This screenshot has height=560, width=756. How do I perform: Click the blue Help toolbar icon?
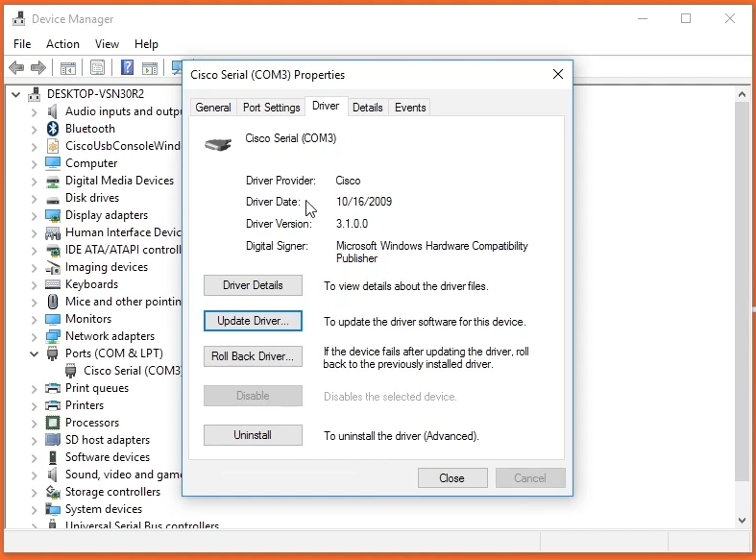126,68
